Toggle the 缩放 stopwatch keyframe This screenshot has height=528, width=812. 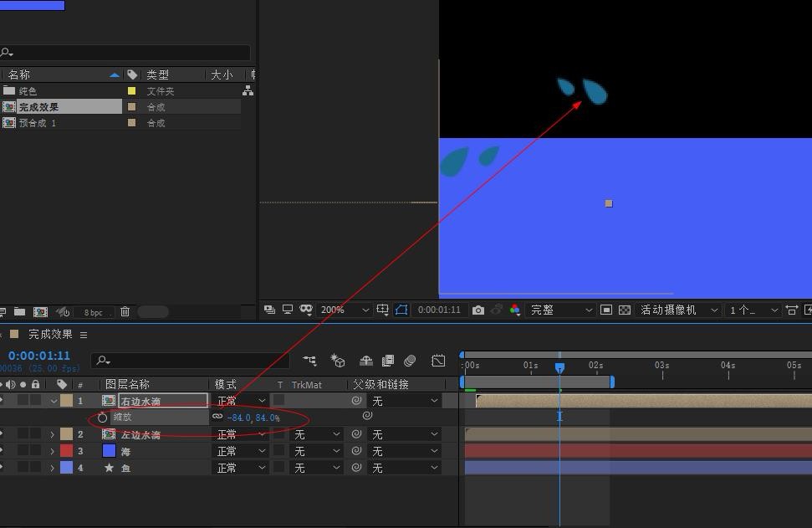tap(102, 417)
